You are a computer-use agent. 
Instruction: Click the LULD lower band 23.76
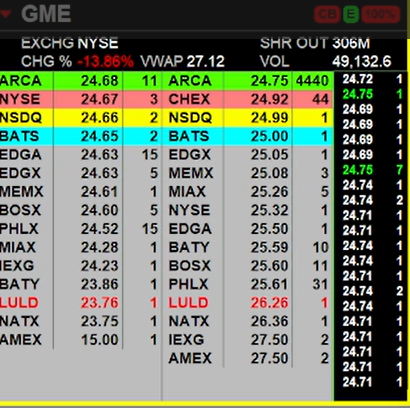tap(81, 303)
